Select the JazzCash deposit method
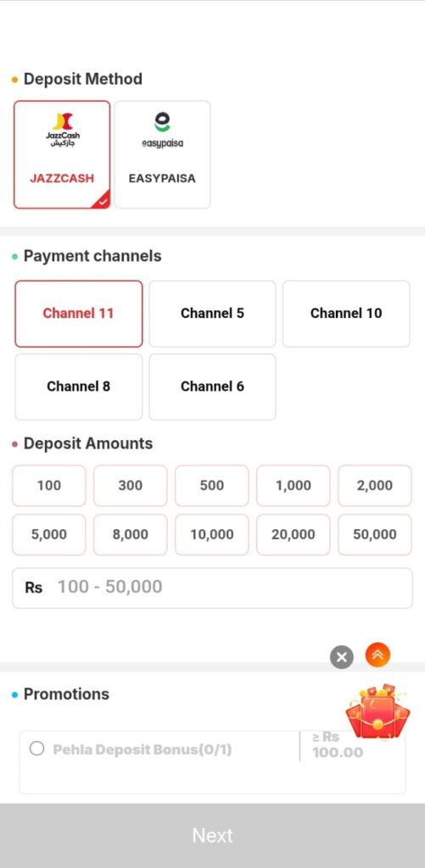Screen dimensions: 425x868 point(62,154)
